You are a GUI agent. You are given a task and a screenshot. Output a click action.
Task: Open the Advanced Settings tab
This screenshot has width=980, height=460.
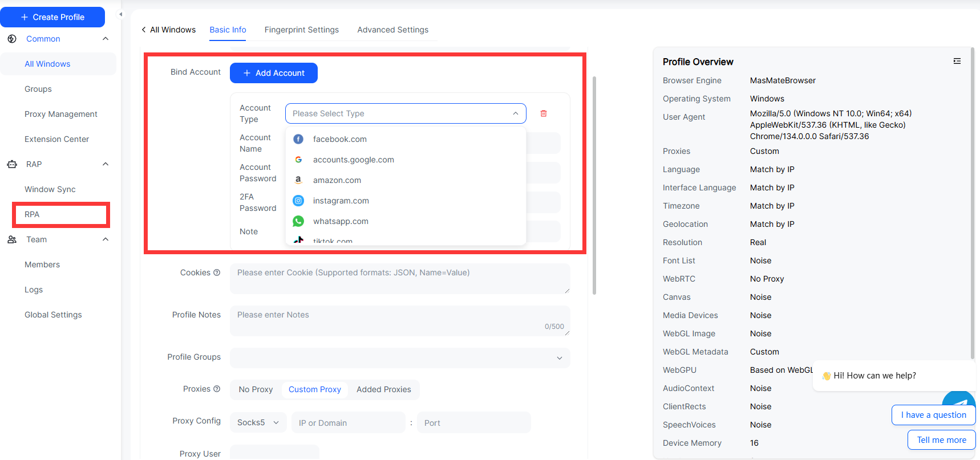coord(392,30)
